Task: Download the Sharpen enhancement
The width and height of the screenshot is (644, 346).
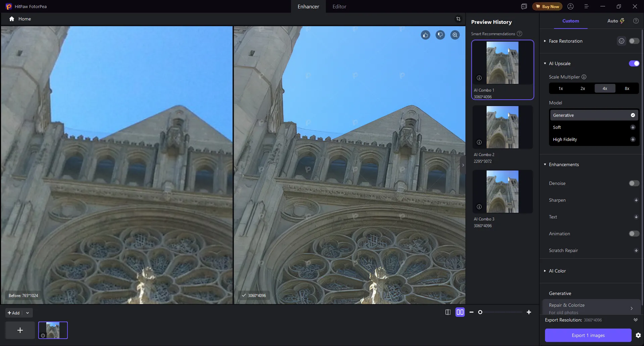Action: [x=636, y=200]
